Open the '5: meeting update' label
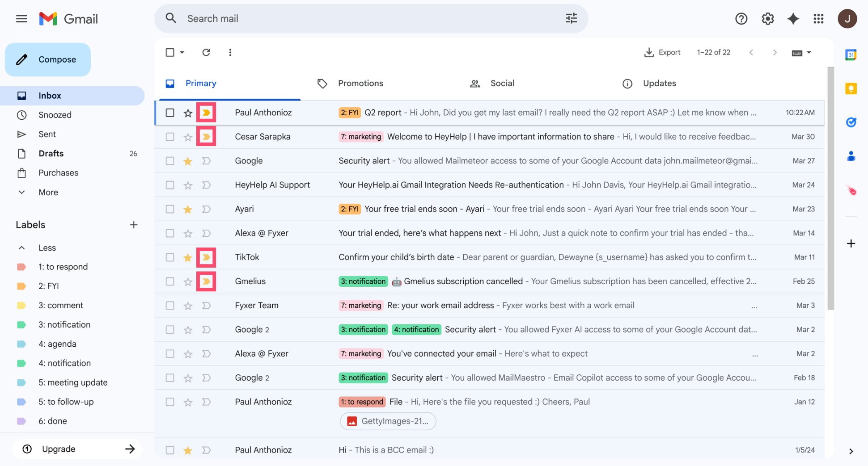868x466 pixels. pos(72,382)
